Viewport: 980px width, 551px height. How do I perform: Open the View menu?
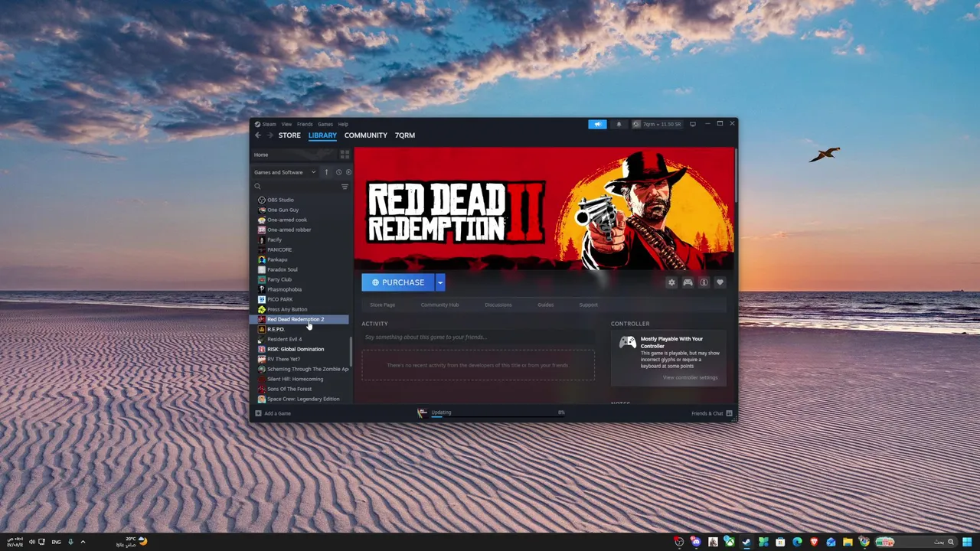286,124
